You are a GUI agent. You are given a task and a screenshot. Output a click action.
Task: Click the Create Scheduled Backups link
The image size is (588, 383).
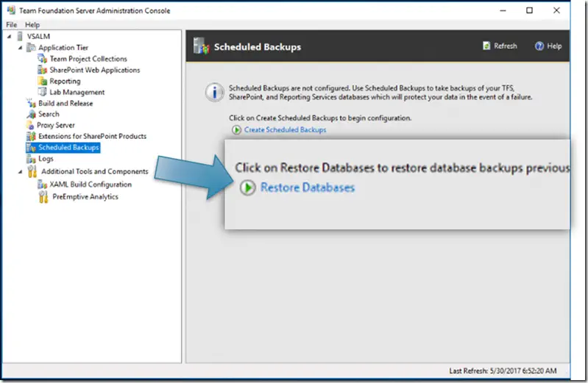click(x=285, y=130)
